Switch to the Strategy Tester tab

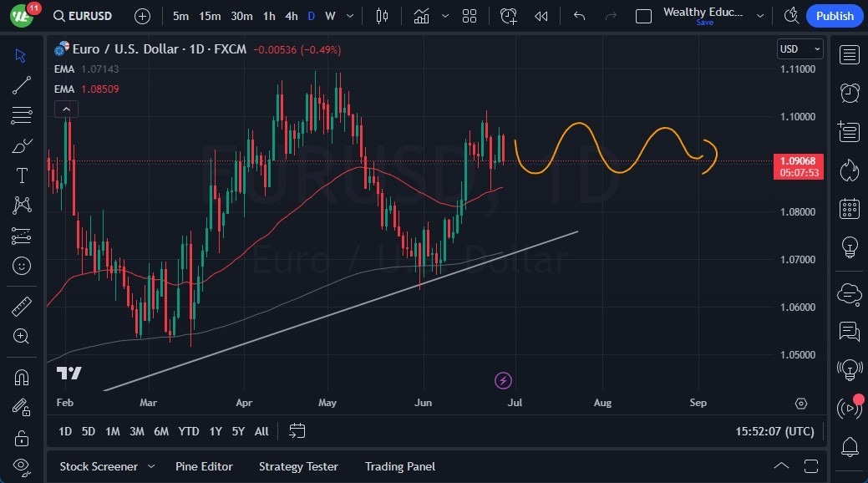point(298,466)
